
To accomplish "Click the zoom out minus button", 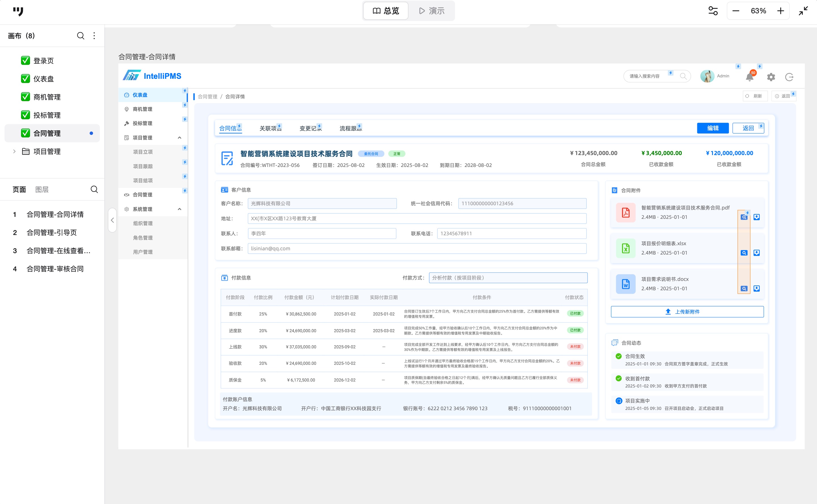I will point(736,11).
